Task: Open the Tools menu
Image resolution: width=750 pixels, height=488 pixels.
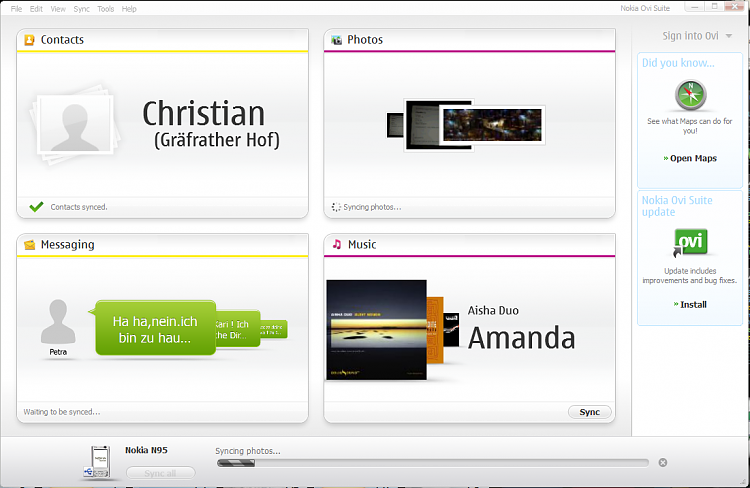Action: pos(106,9)
